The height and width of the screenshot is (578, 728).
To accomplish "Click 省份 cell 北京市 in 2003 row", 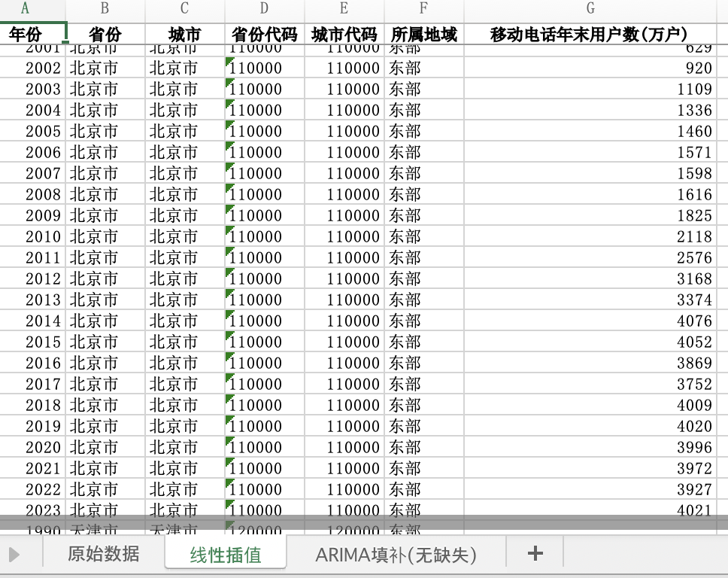I will coord(105,89).
